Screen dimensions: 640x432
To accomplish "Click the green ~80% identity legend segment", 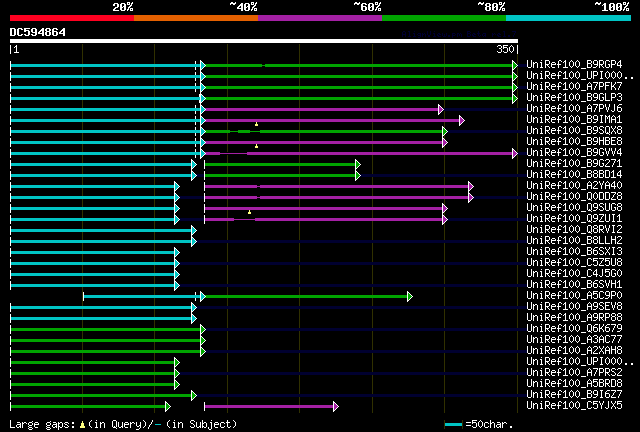I will [444, 18].
